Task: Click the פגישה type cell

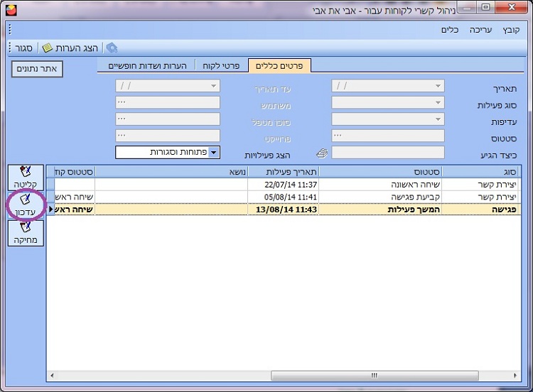Action: click(x=480, y=209)
